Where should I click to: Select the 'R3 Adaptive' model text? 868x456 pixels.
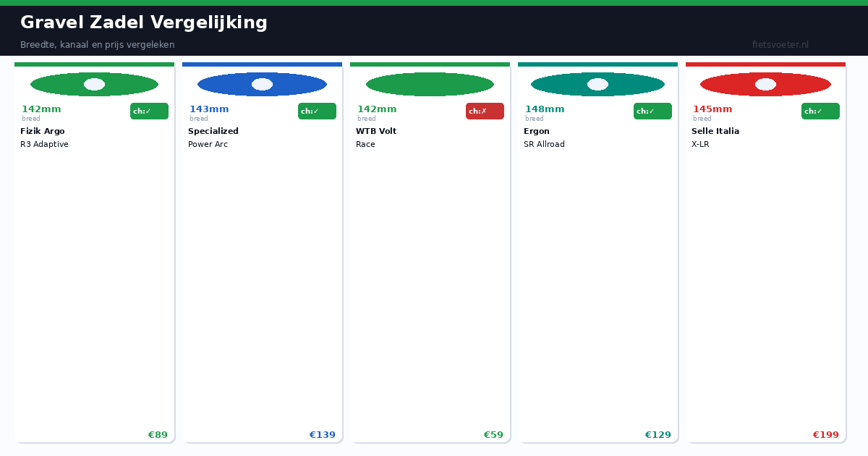44,144
